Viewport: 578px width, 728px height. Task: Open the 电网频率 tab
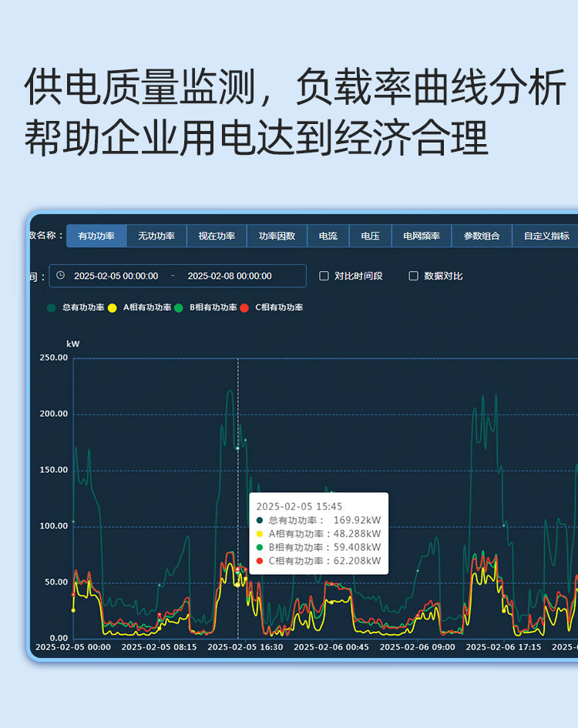tap(422, 236)
